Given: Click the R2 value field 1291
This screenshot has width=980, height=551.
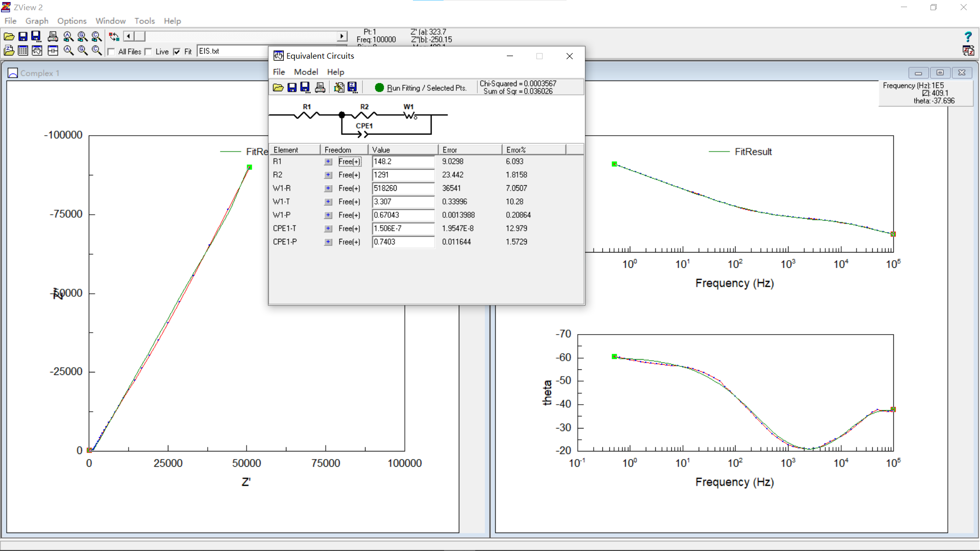Looking at the screenshot, I should (403, 175).
